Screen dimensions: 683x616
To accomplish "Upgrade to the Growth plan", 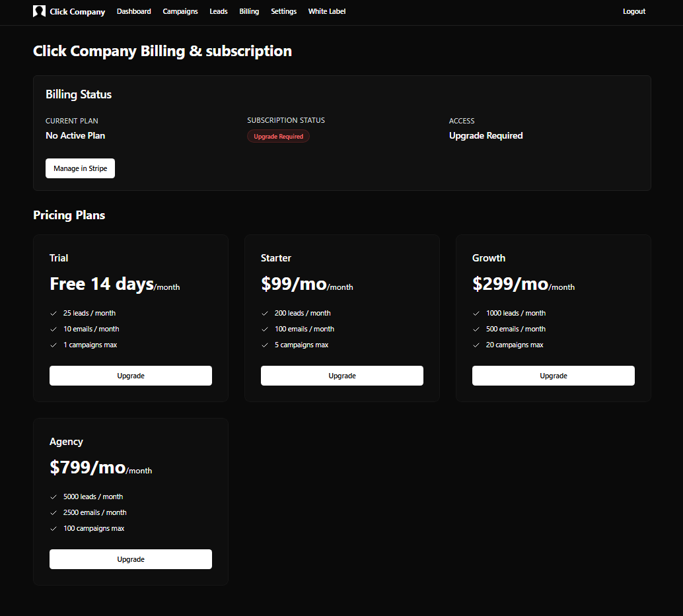I will [553, 376].
